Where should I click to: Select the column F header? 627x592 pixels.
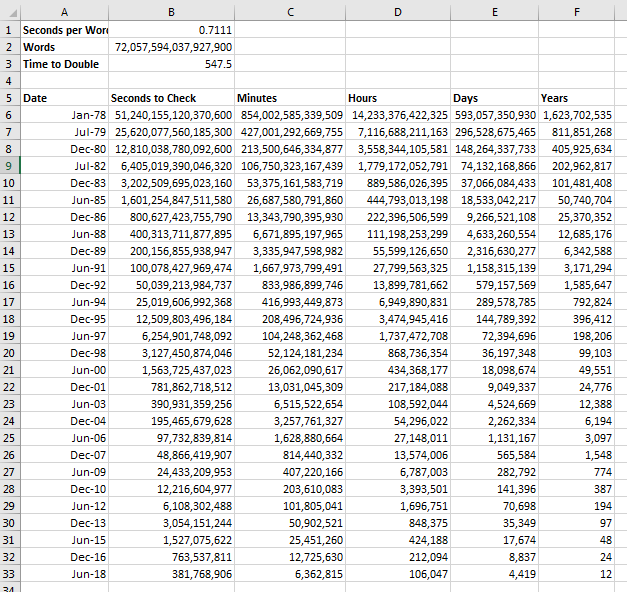pyautogui.click(x=577, y=11)
